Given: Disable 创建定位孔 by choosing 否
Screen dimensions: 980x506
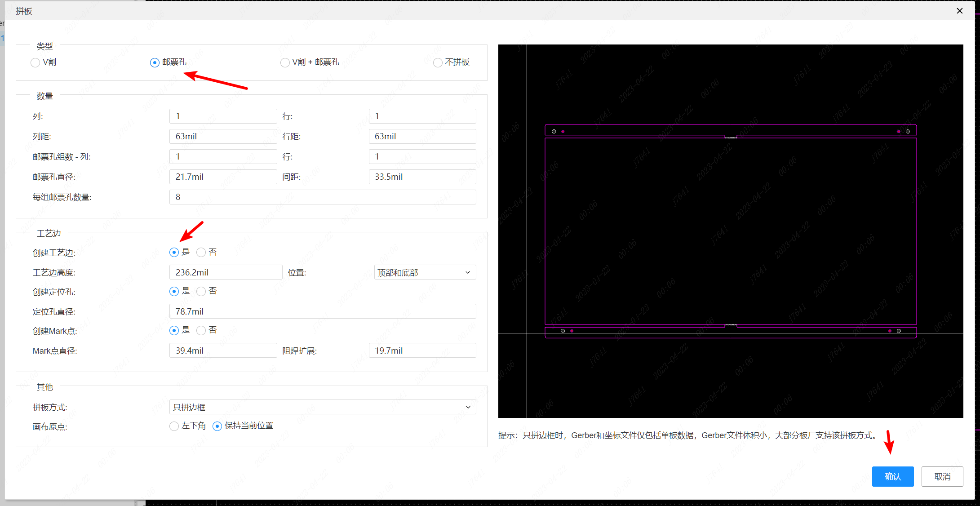Looking at the screenshot, I should pyautogui.click(x=201, y=291).
